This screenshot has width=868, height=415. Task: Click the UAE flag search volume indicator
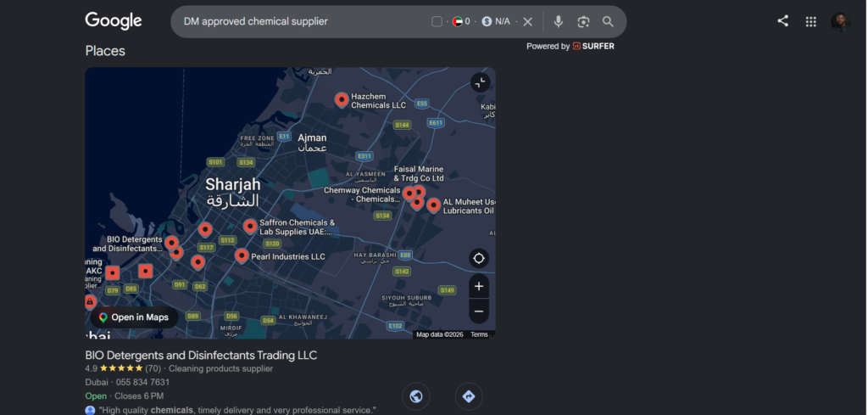pos(461,21)
